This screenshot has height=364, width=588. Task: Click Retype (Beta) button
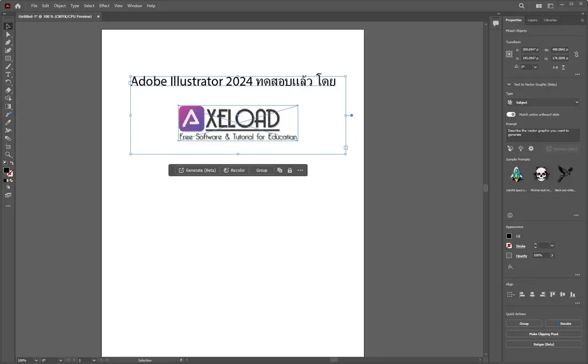(x=544, y=344)
